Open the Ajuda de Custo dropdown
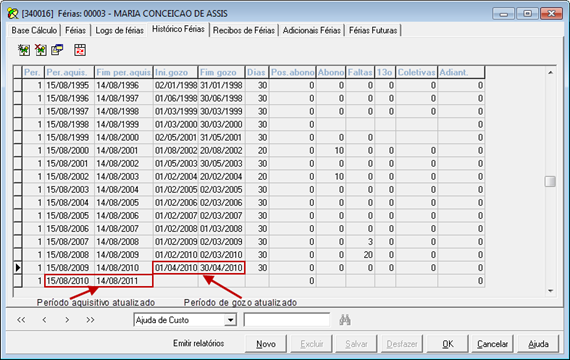 (230, 320)
